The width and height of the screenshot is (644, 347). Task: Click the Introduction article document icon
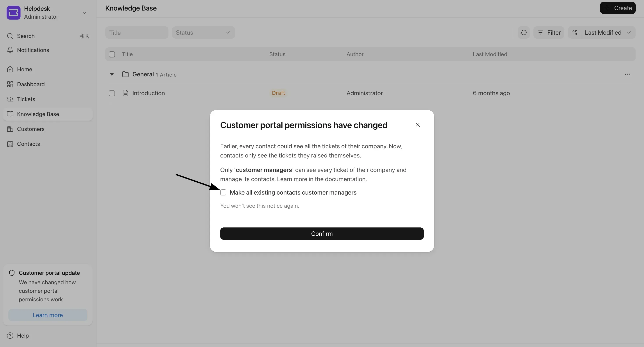point(125,93)
